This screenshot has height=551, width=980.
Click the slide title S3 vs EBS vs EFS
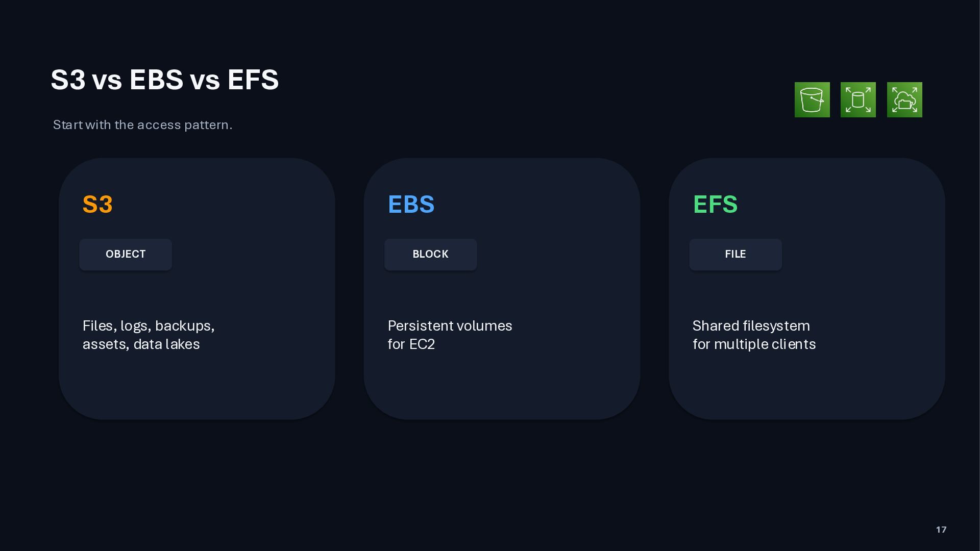point(165,80)
